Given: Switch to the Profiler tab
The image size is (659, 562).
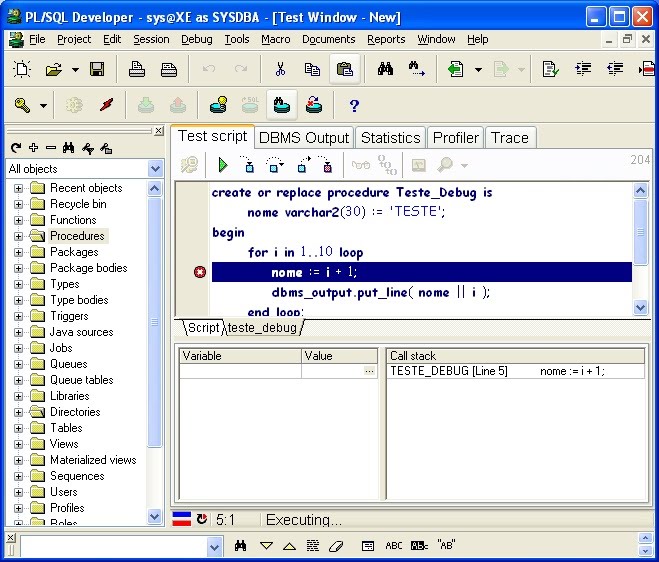Looking at the screenshot, I should click(456, 138).
